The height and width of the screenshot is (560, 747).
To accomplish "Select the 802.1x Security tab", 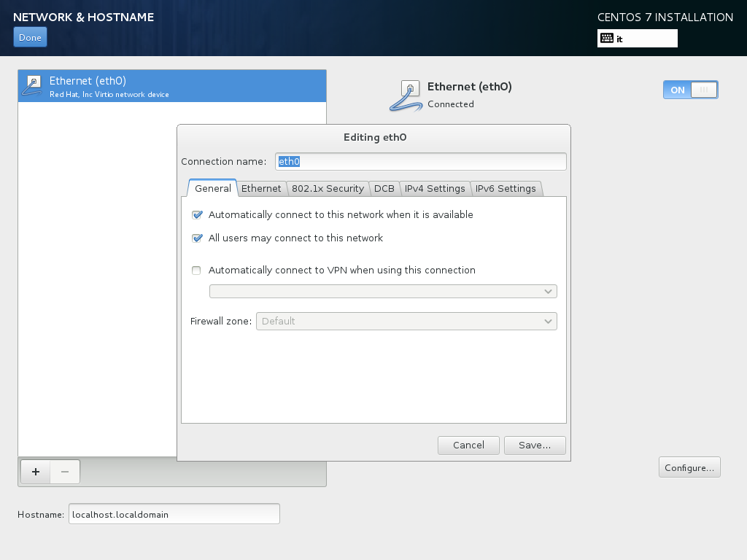I will pyautogui.click(x=328, y=189).
